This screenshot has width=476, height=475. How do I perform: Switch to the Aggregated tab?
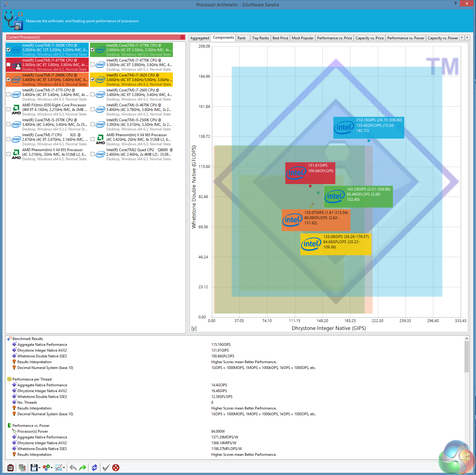click(x=199, y=38)
